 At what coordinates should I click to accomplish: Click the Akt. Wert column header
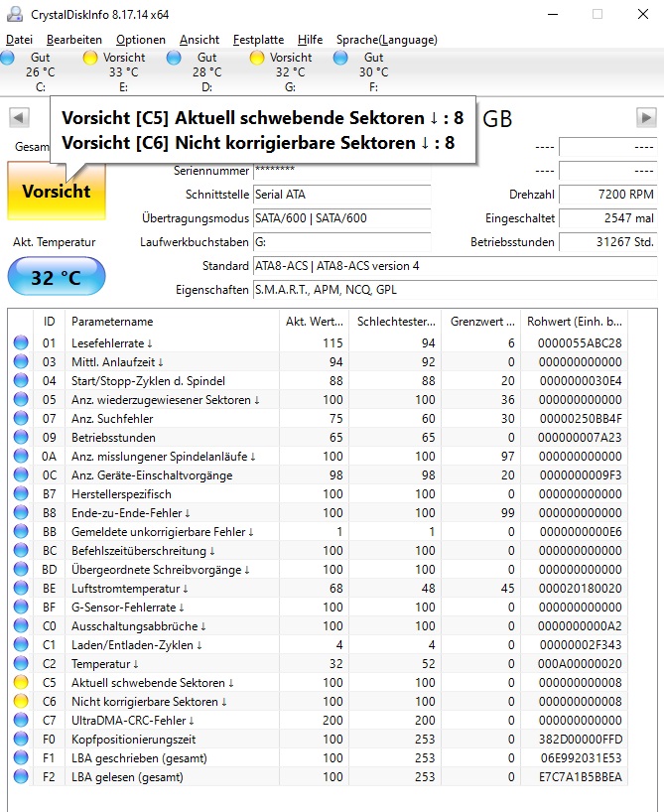315,322
